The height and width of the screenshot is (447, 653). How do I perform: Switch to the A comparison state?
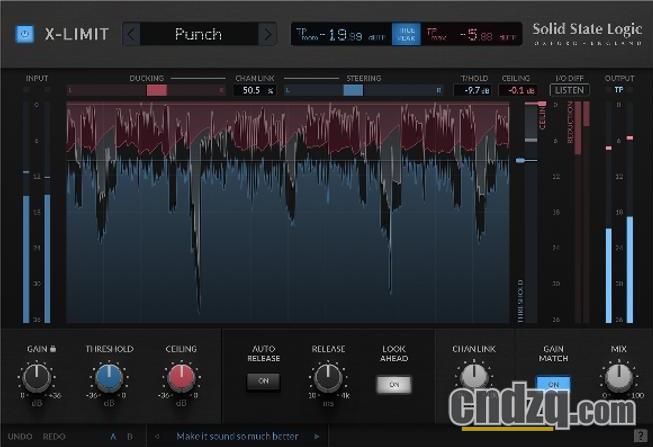113,436
